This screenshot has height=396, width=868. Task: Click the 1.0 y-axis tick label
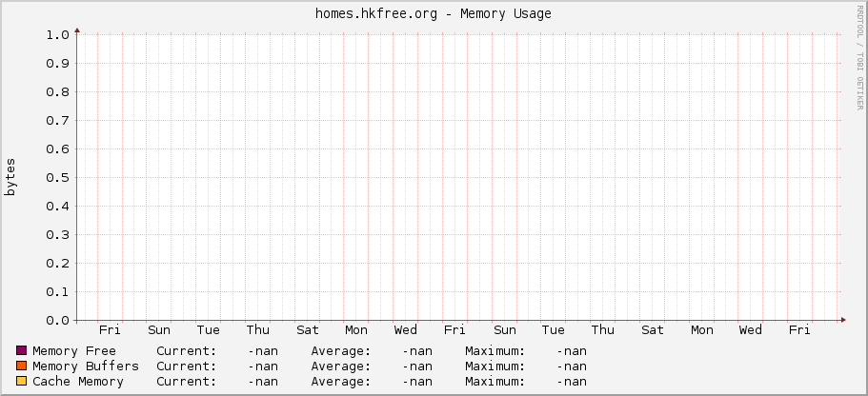57,35
